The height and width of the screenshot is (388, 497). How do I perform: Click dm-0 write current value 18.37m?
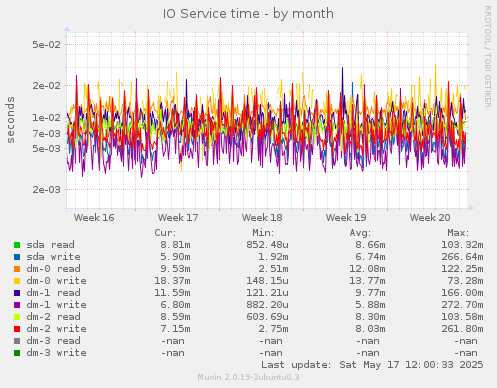(x=172, y=281)
